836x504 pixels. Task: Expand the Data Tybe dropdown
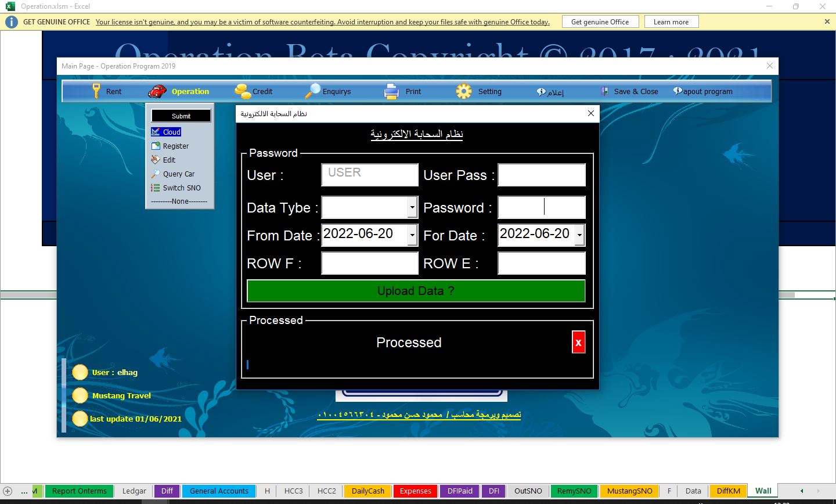(412, 207)
